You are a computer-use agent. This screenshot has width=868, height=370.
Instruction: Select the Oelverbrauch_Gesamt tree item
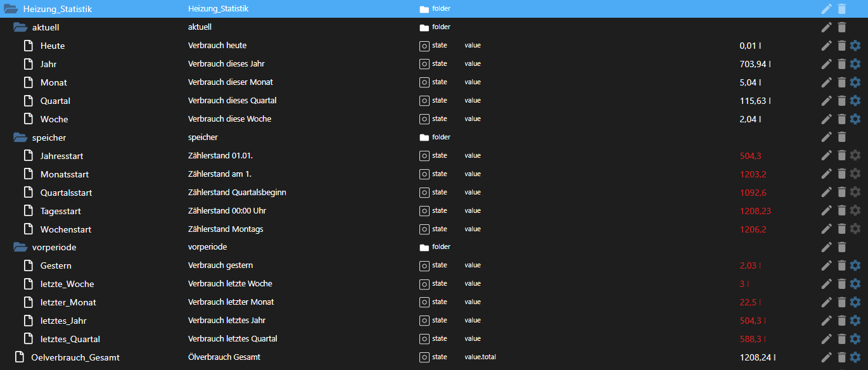pyautogui.click(x=75, y=357)
